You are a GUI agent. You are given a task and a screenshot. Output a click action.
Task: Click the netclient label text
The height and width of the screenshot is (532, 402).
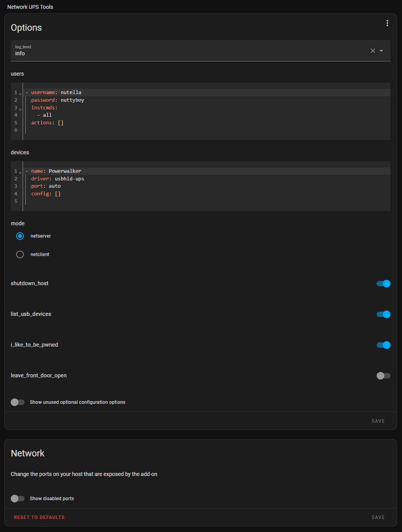click(x=40, y=254)
